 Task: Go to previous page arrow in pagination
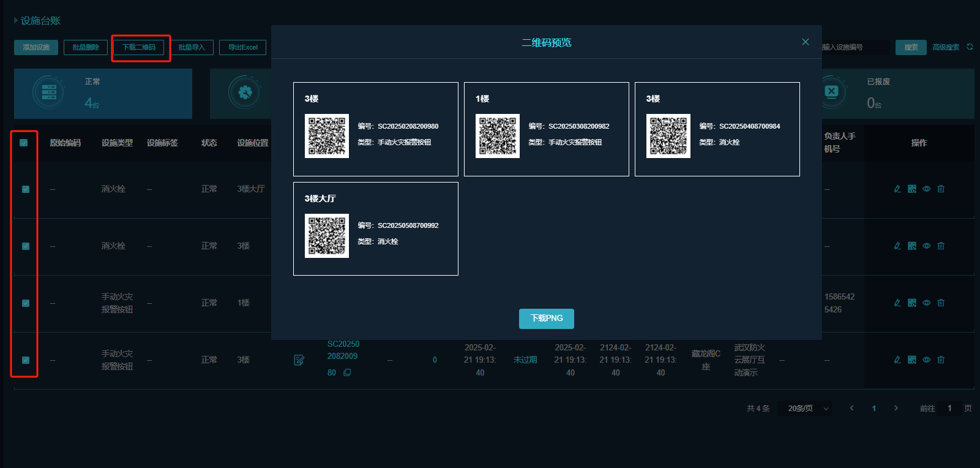coord(851,408)
